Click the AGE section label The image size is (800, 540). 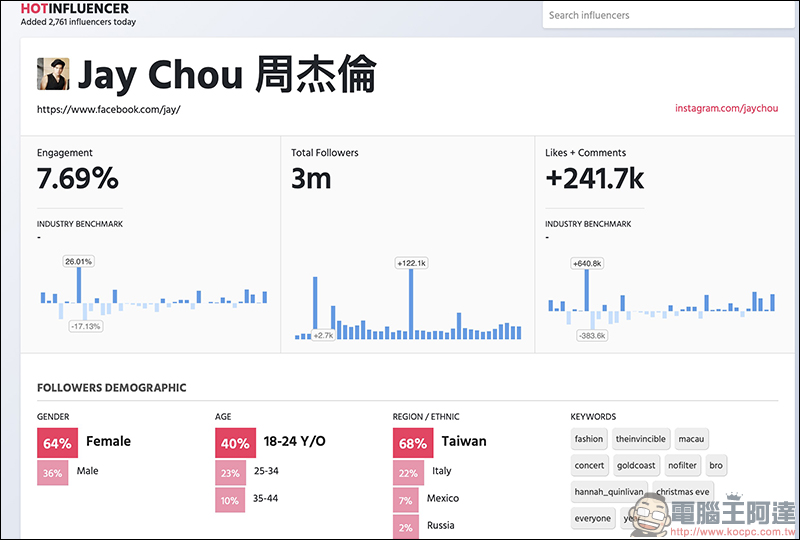tap(223, 416)
